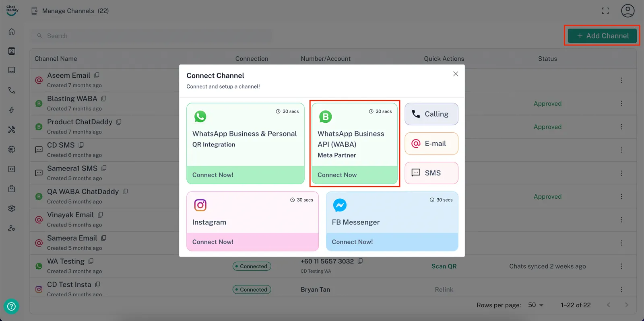Click the channel Search field
644x321 pixels.
coord(153,36)
